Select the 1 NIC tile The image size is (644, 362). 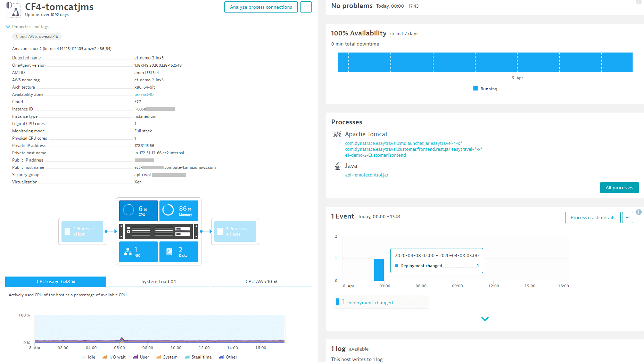[x=139, y=252]
